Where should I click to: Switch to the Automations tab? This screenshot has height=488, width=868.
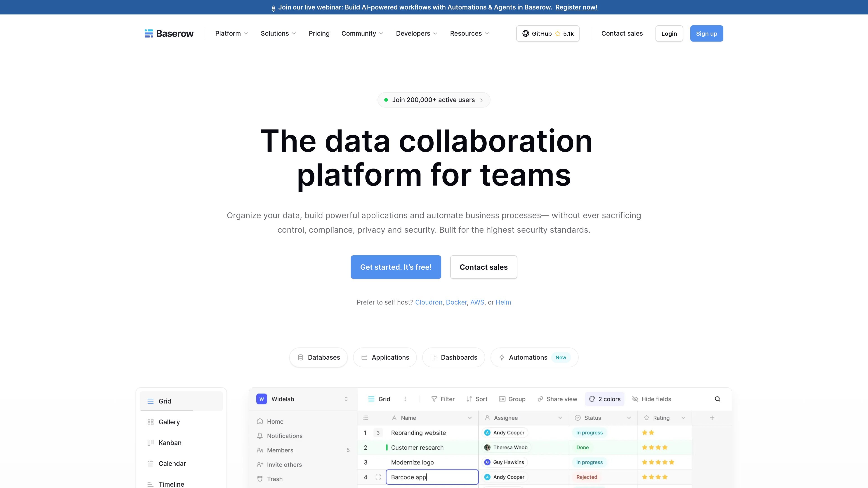[534, 357]
